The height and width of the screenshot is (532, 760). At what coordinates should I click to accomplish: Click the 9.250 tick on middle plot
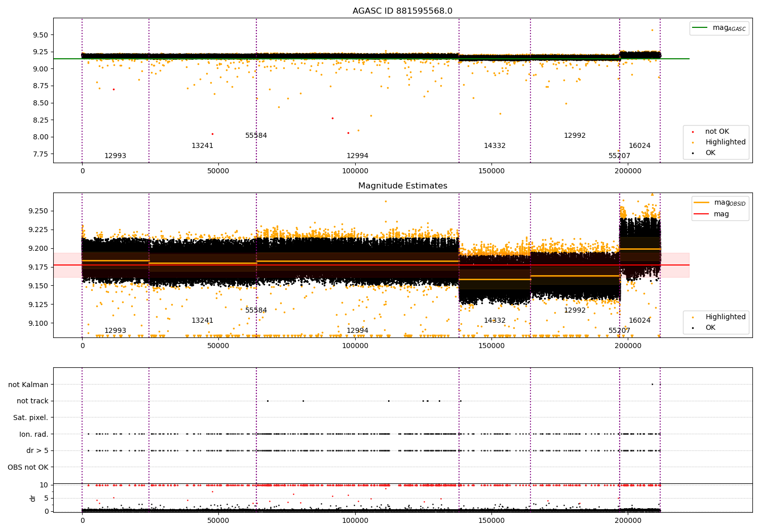click(38, 211)
